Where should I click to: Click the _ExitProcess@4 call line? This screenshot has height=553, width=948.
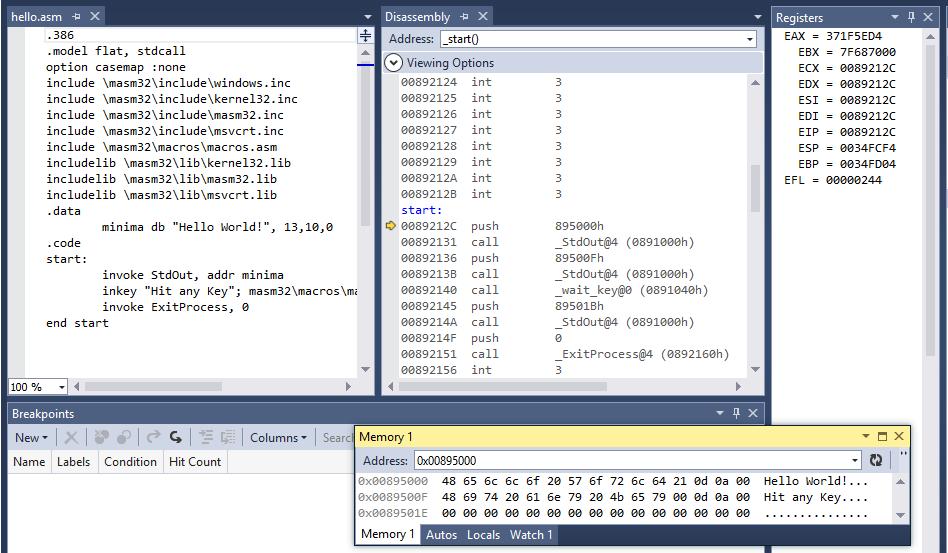tap(565, 354)
